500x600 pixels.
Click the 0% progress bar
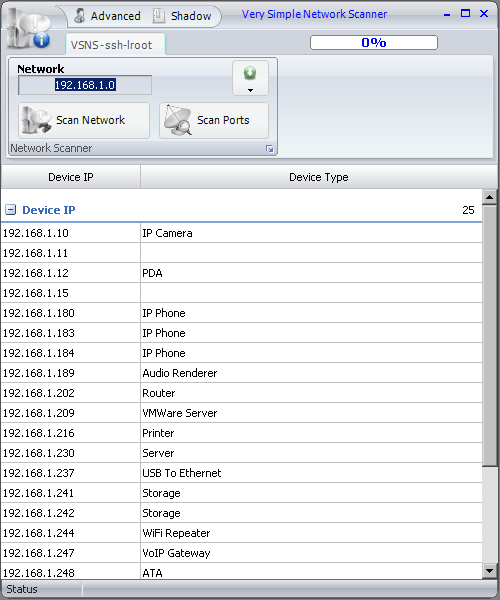point(374,42)
